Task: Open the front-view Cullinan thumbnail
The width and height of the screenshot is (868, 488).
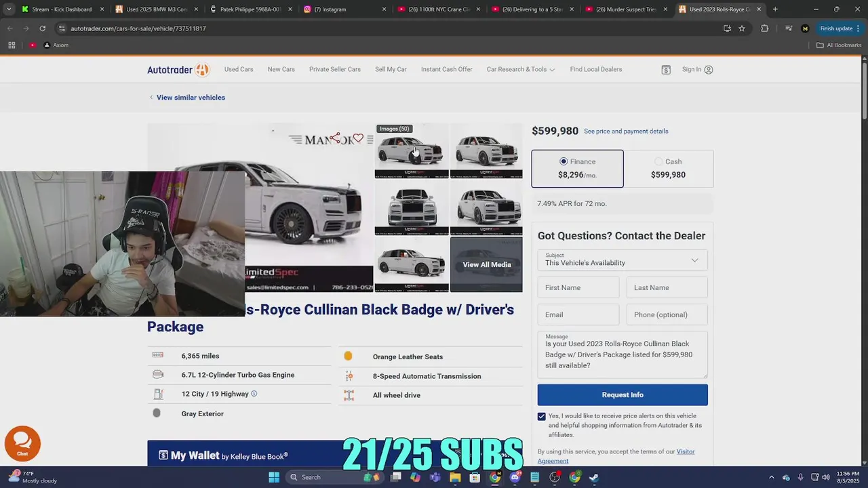Action: point(412,208)
